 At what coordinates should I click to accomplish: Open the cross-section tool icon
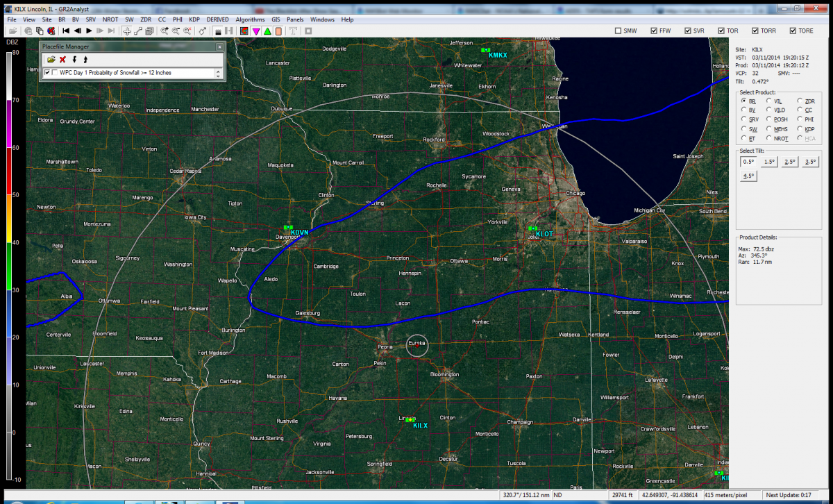pos(150,31)
